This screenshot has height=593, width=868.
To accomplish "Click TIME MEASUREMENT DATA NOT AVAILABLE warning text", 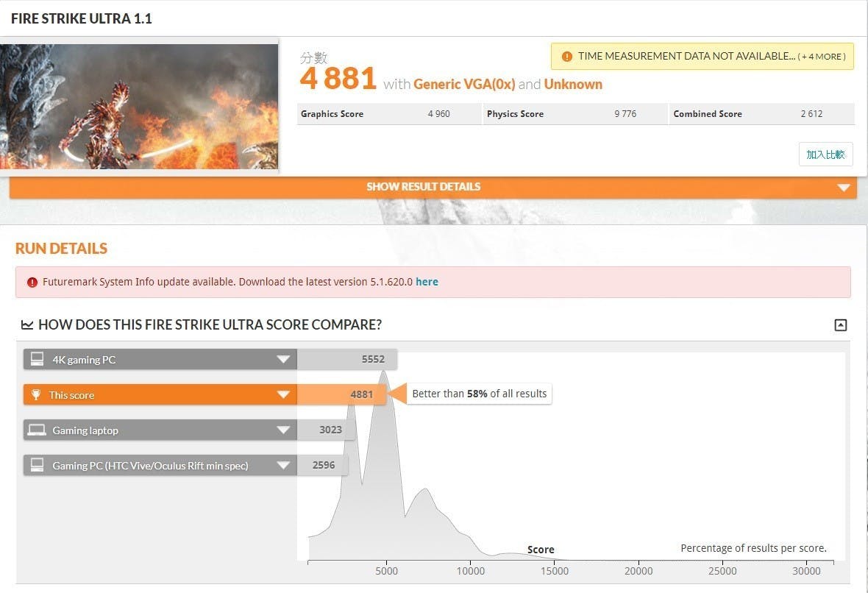I will coord(686,56).
